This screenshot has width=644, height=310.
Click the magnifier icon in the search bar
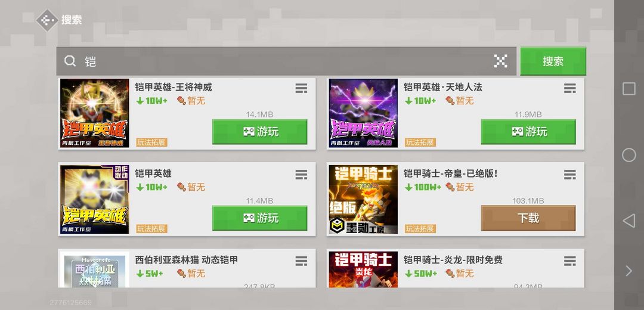[70, 61]
